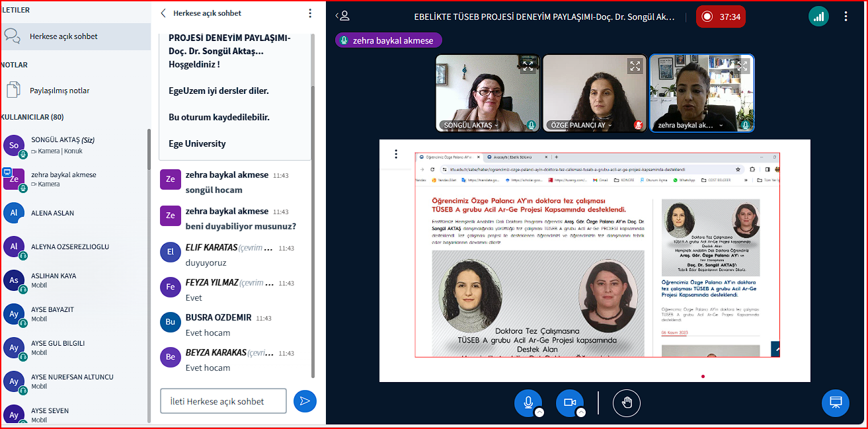The image size is (868, 429).
Task: Open audio device chevron beside microphone
Action: tap(539, 412)
